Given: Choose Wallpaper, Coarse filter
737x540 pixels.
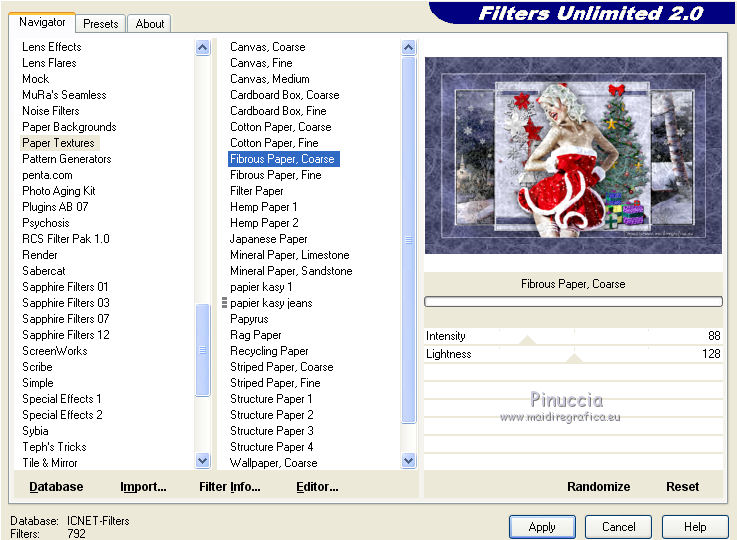Looking at the screenshot, I should click(274, 463).
